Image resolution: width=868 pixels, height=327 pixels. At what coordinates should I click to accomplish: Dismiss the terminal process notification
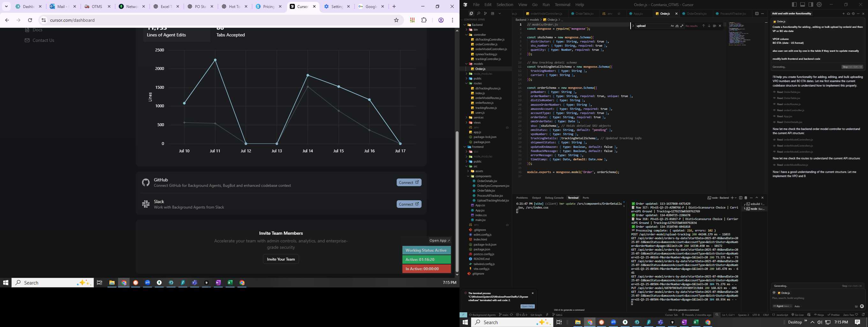pos(533,293)
